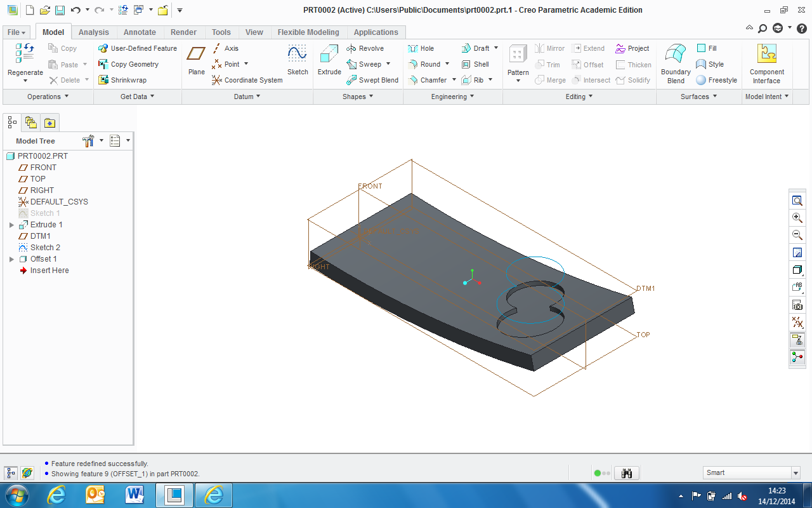Open the Boundary Blend tool

(x=676, y=63)
